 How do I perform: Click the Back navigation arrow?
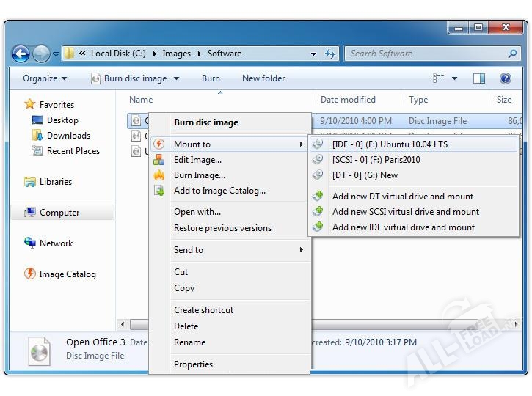pyautogui.click(x=21, y=54)
